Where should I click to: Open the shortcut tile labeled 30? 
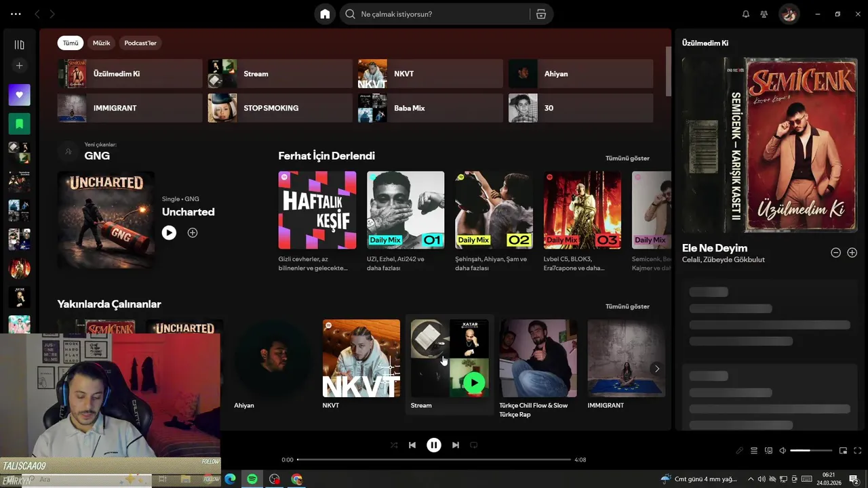point(581,108)
